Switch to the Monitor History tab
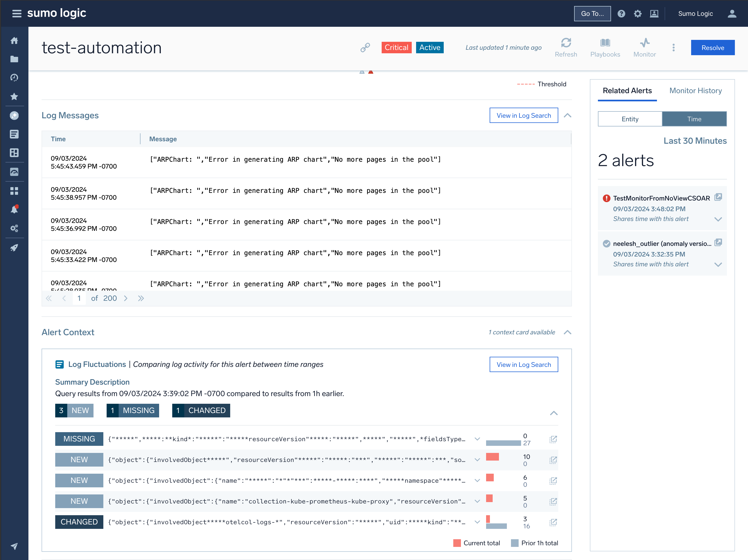This screenshot has height=560, width=748. point(695,91)
